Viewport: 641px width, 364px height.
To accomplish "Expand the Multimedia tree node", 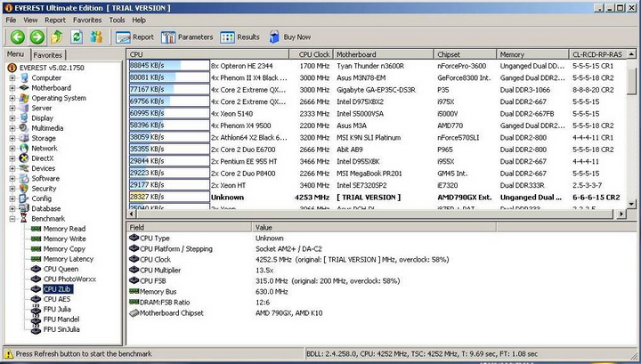I will pos(12,128).
